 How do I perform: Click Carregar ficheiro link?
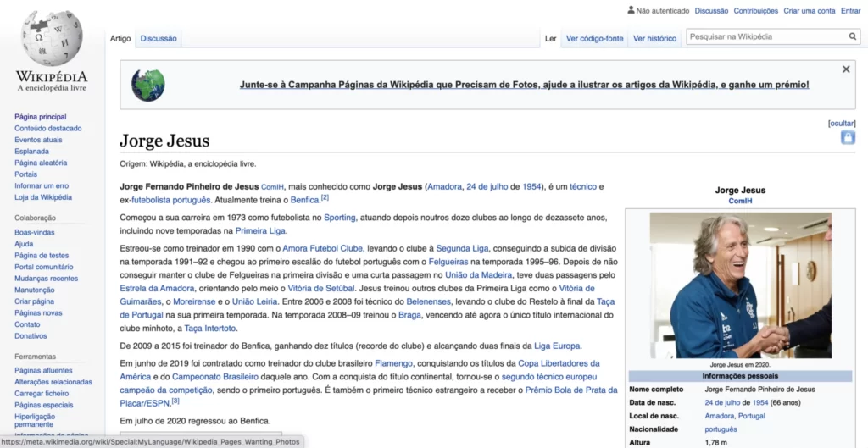(x=42, y=394)
